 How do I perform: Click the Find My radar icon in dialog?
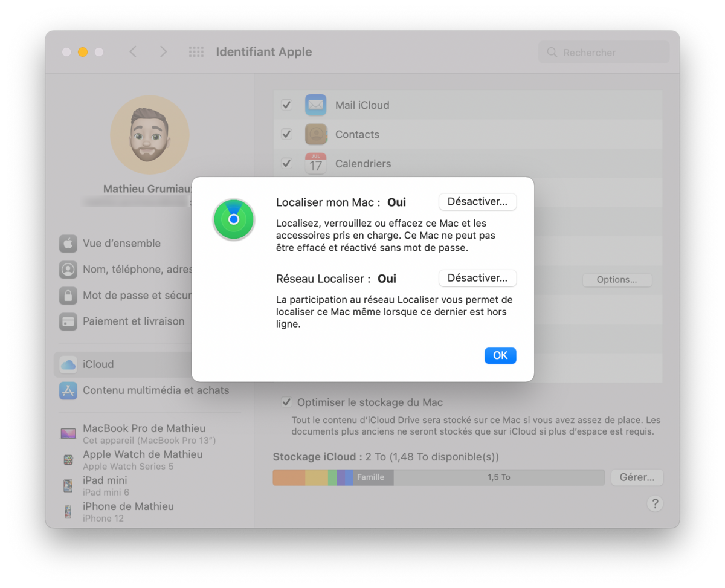[x=234, y=219]
